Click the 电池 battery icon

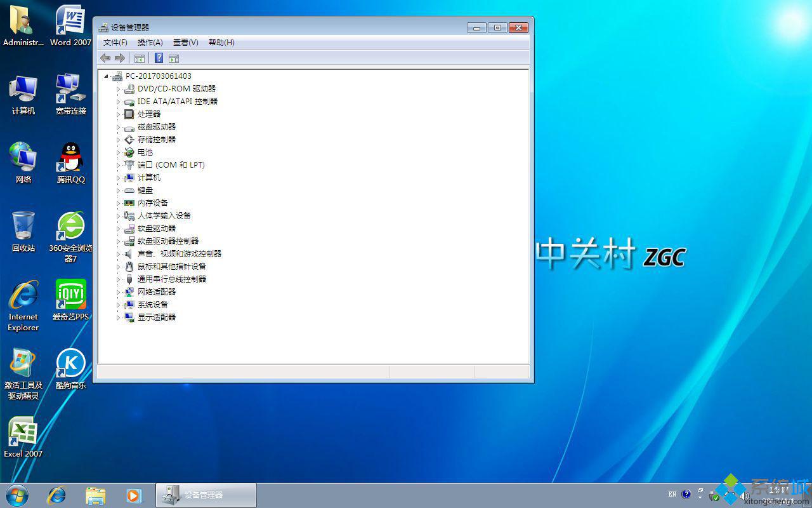coord(129,152)
